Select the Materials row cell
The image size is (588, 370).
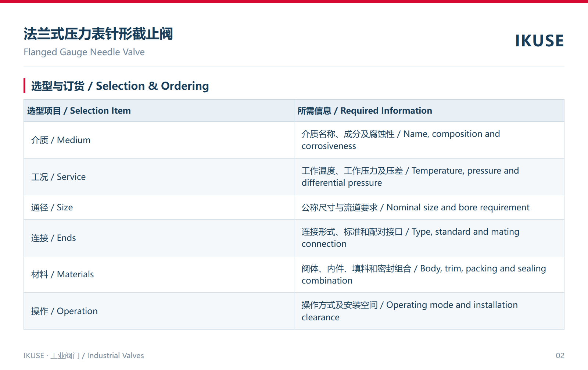pyautogui.click(x=159, y=274)
